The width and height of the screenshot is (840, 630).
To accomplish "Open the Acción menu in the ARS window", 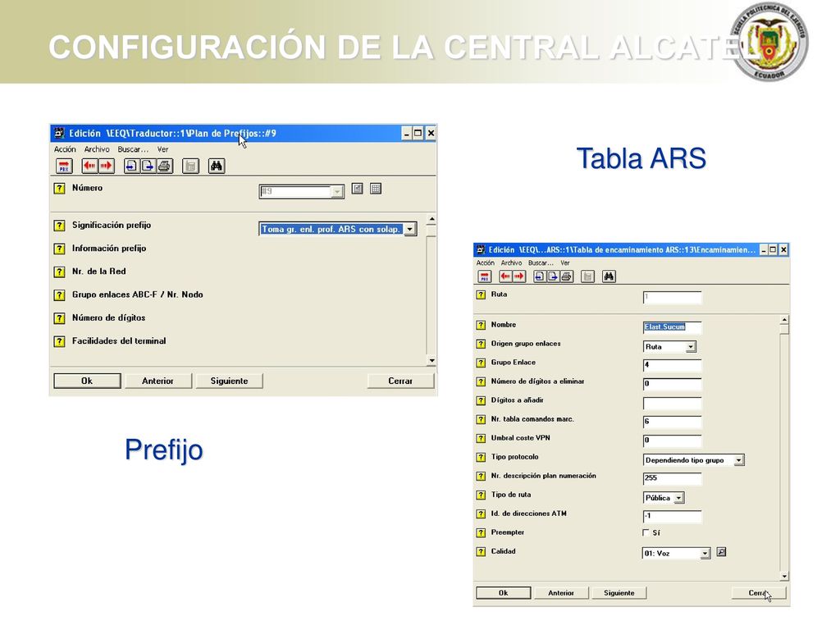I will 486,263.
